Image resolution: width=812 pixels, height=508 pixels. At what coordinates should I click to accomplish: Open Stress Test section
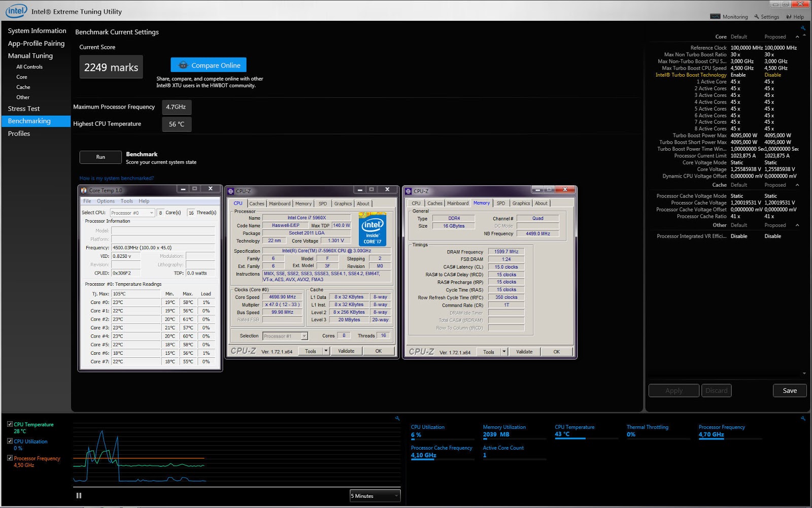click(x=24, y=109)
